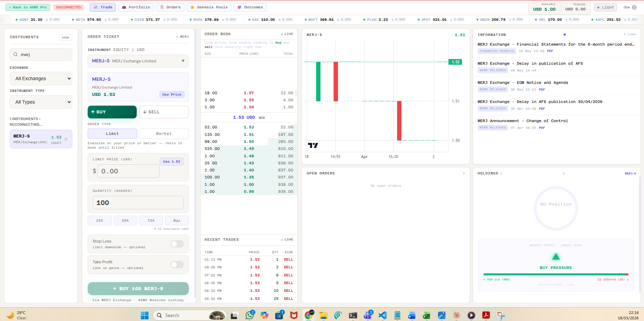Open File Explorer from the taskbar
The width and height of the screenshot is (644, 321).
[x=324, y=315]
